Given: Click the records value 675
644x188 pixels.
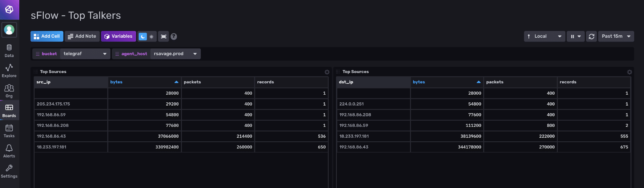Looking at the screenshot, I should [x=624, y=147].
